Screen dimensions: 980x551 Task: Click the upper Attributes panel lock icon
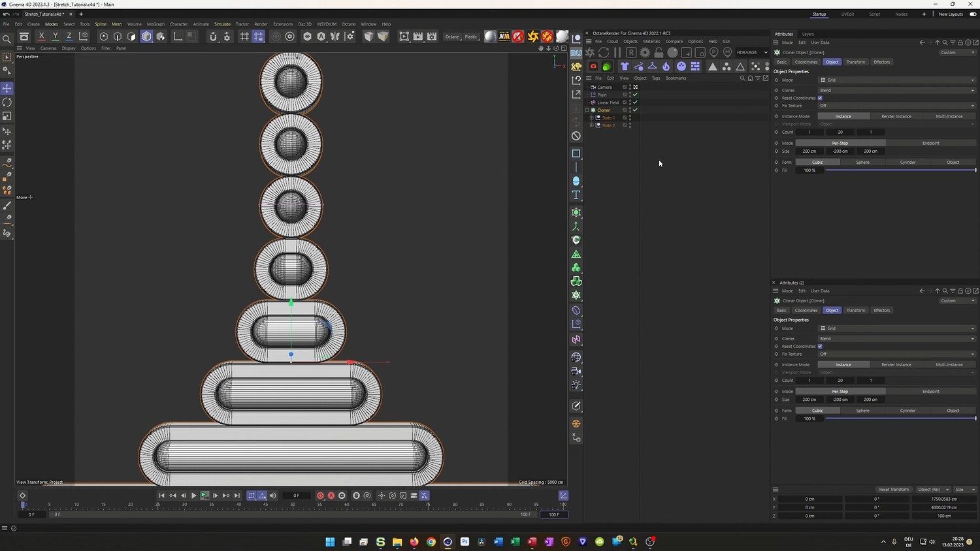[x=960, y=42]
